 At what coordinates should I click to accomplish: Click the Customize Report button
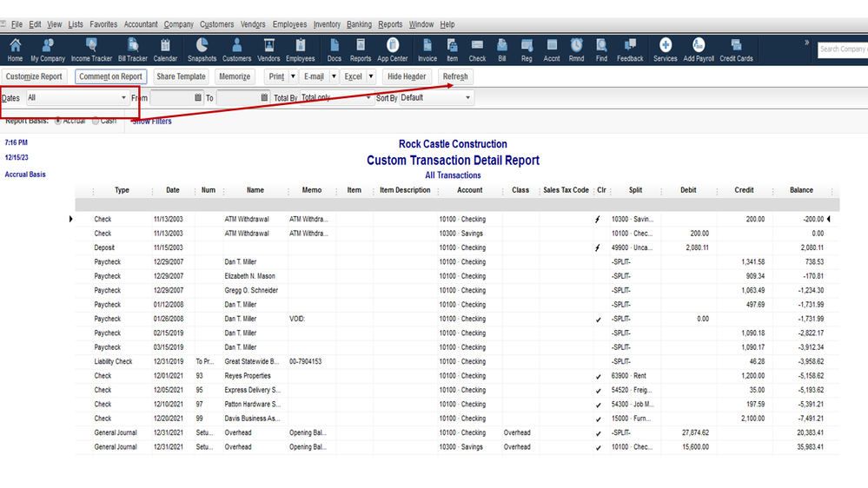(x=34, y=76)
